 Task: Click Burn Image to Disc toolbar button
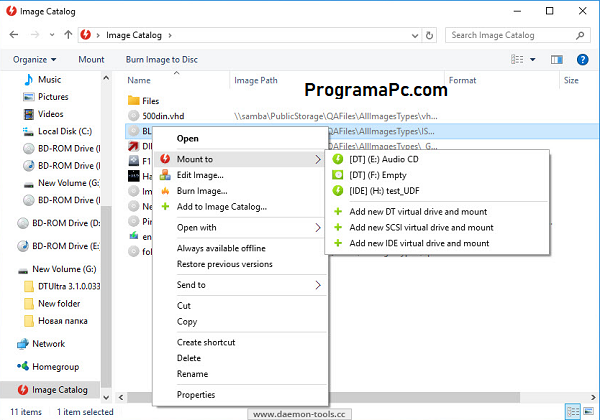point(161,59)
